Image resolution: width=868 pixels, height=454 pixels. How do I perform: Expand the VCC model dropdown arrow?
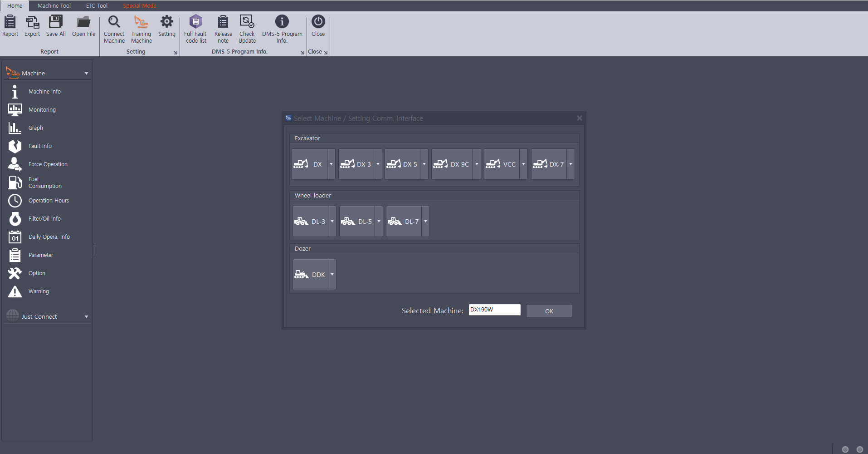pyautogui.click(x=523, y=164)
